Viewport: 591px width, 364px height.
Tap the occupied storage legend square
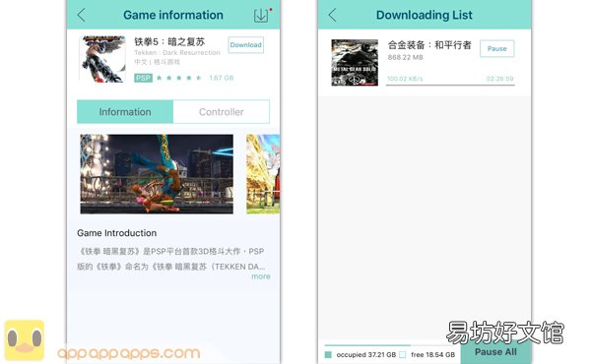(x=328, y=354)
